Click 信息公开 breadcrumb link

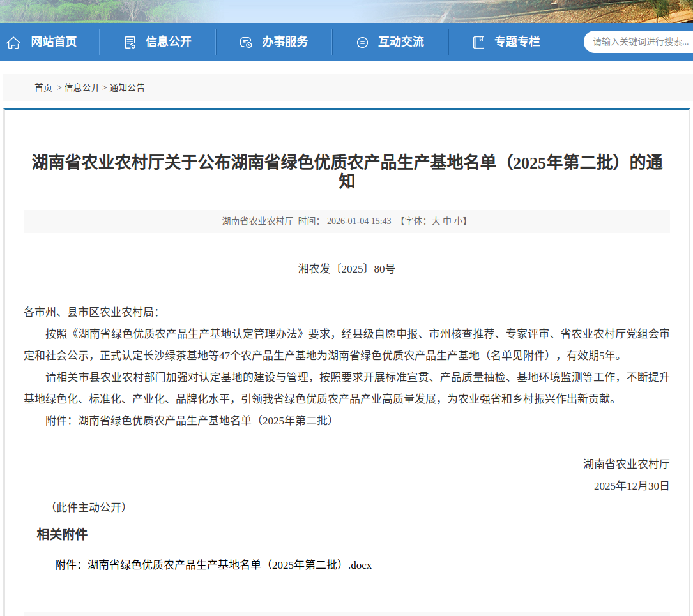point(82,88)
